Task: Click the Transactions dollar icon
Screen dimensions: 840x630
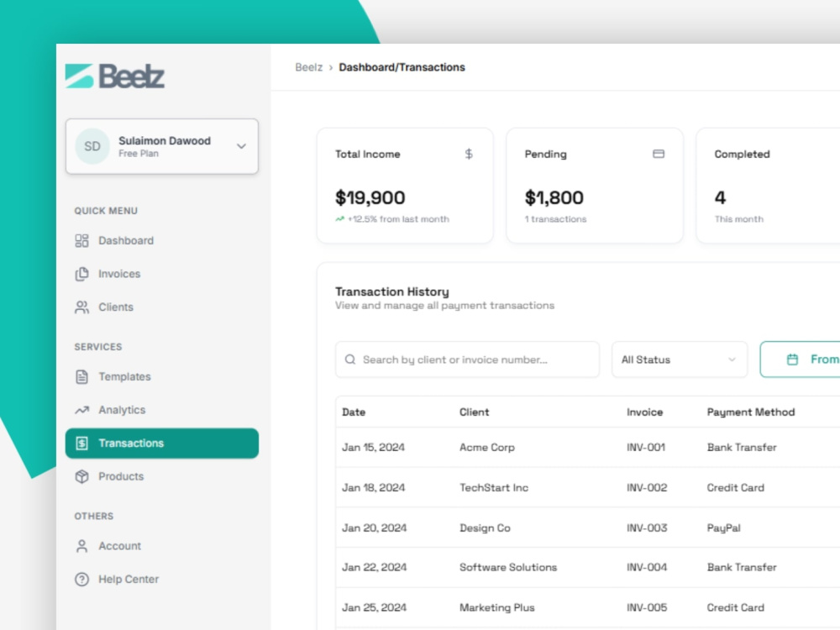Action: click(x=81, y=443)
